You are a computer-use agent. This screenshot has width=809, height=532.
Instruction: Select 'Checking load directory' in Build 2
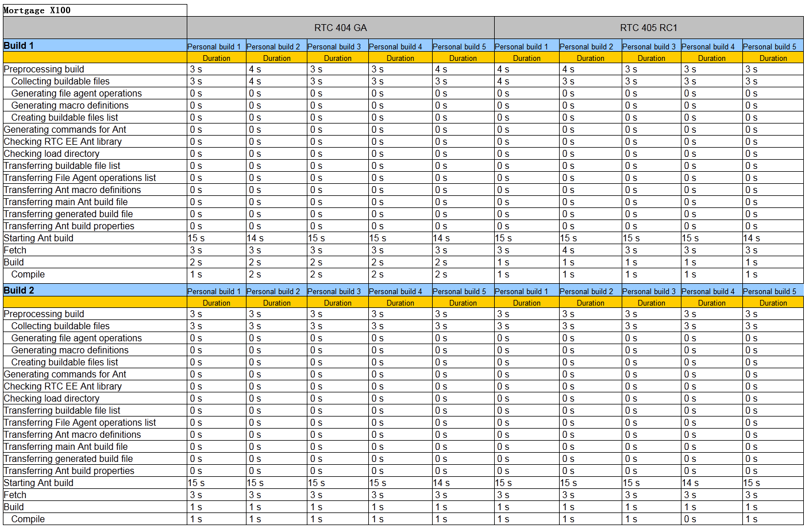click(51, 398)
